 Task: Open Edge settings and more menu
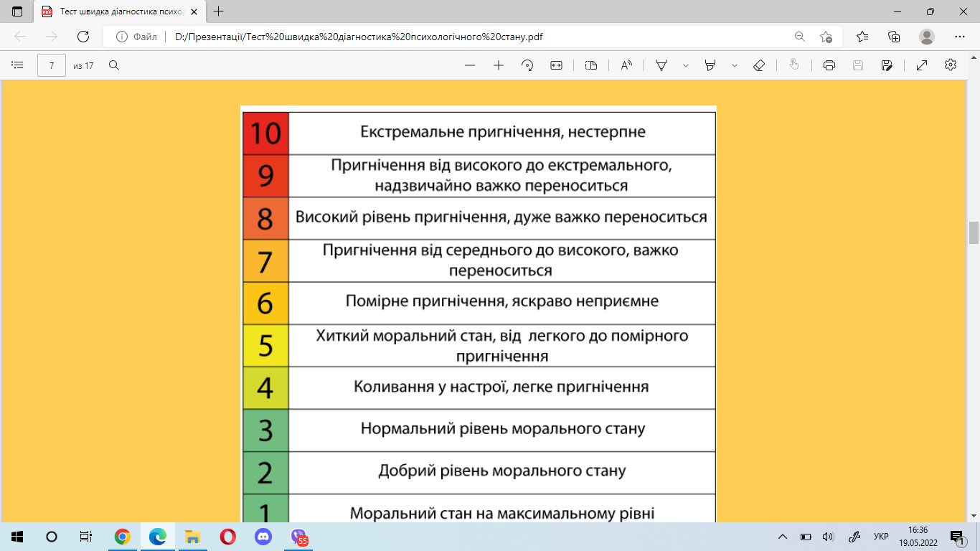(x=960, y=37)
